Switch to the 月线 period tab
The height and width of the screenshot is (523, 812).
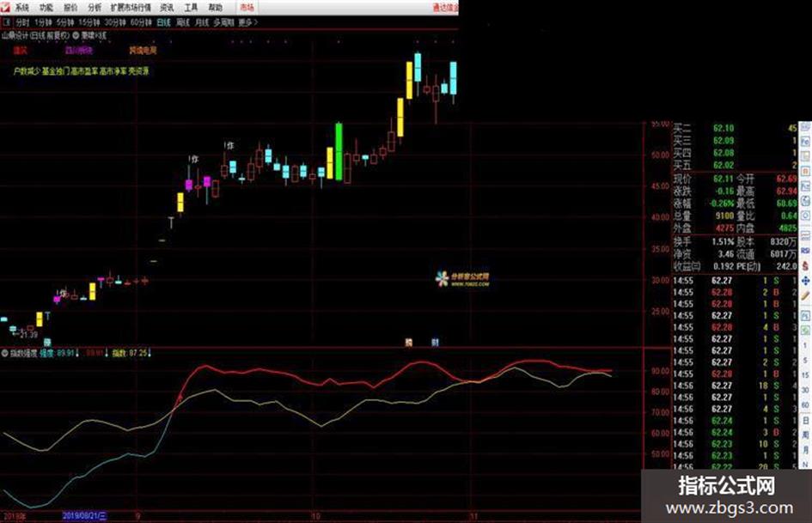point(201,22)
